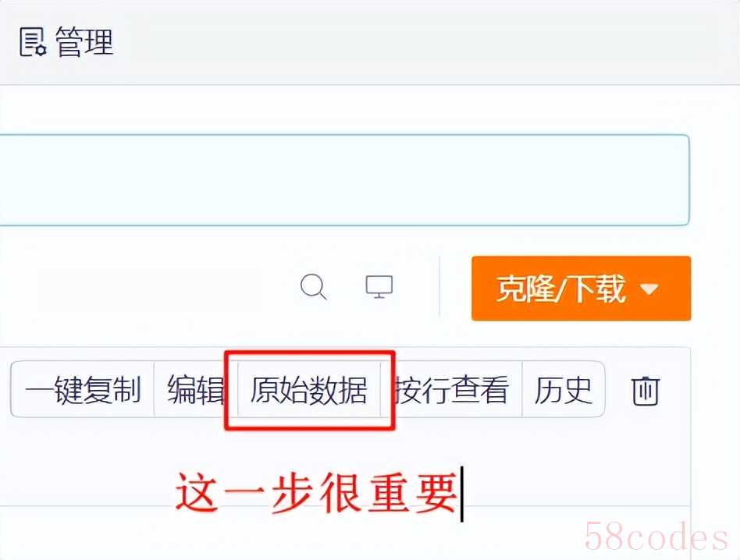Viewport: 740px width, 560px height.
Task: Choose 编辑 to edit the file
Action: click(195, 389)
